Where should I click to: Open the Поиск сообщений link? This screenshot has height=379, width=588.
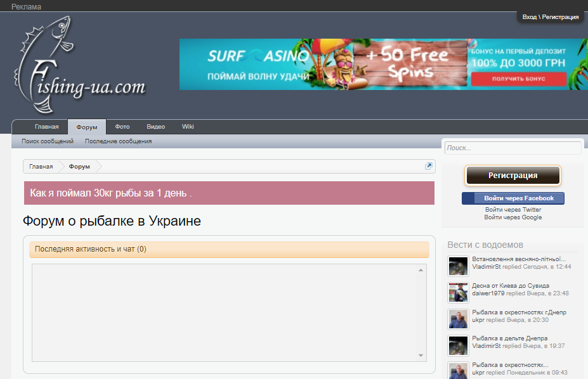[48, 141]
